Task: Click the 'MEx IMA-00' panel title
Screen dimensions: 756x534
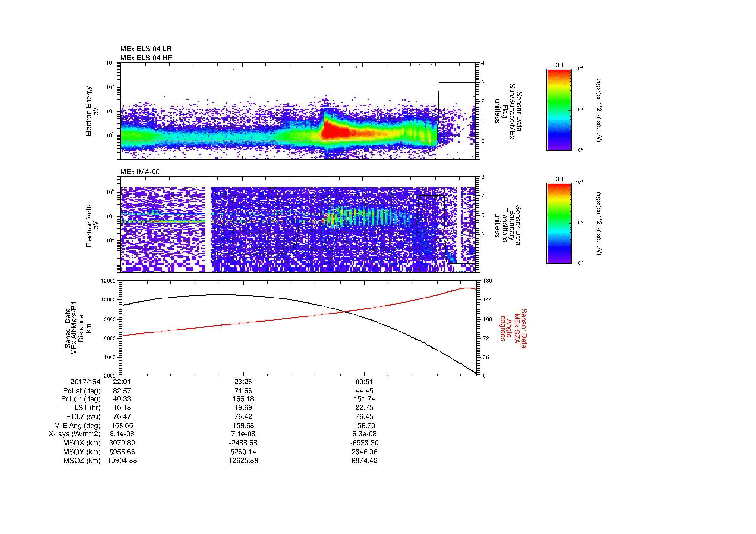Action: 140,172
